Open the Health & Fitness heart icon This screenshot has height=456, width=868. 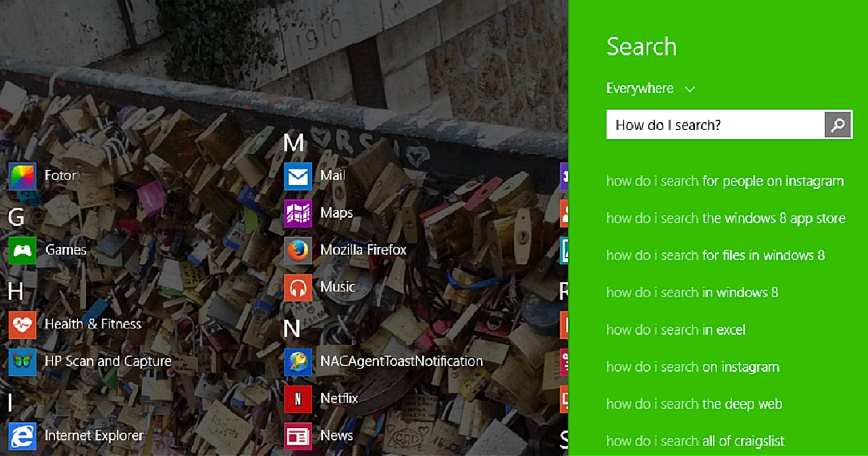(x=22, y=325)
